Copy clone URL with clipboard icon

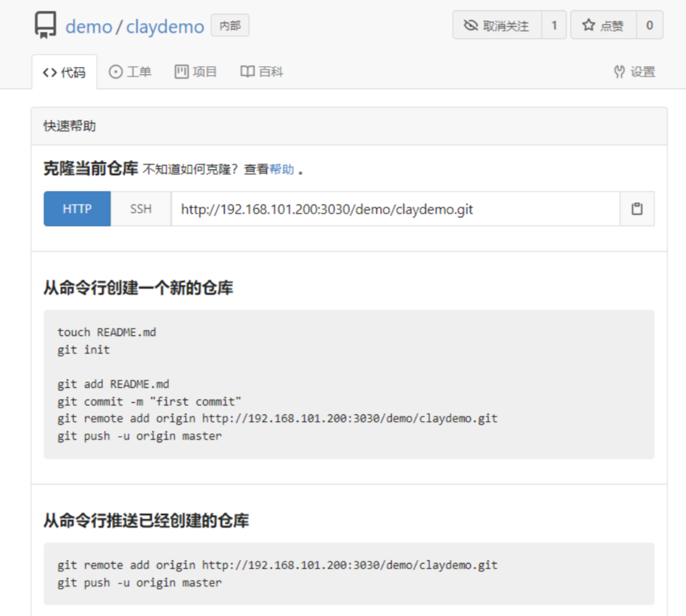pyautogui.click(x=637, y=209)
